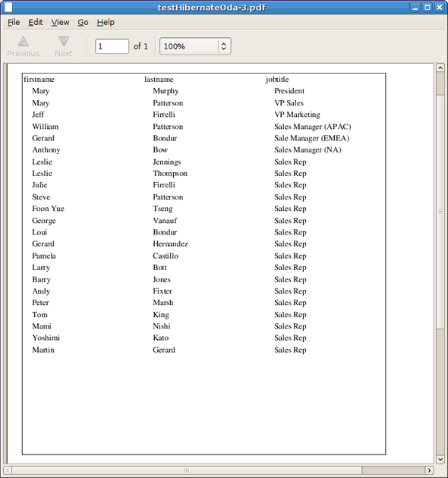
Task: Click the first name 'Yoshimi'
Action: pyautogui.click(x=46, y=338)
